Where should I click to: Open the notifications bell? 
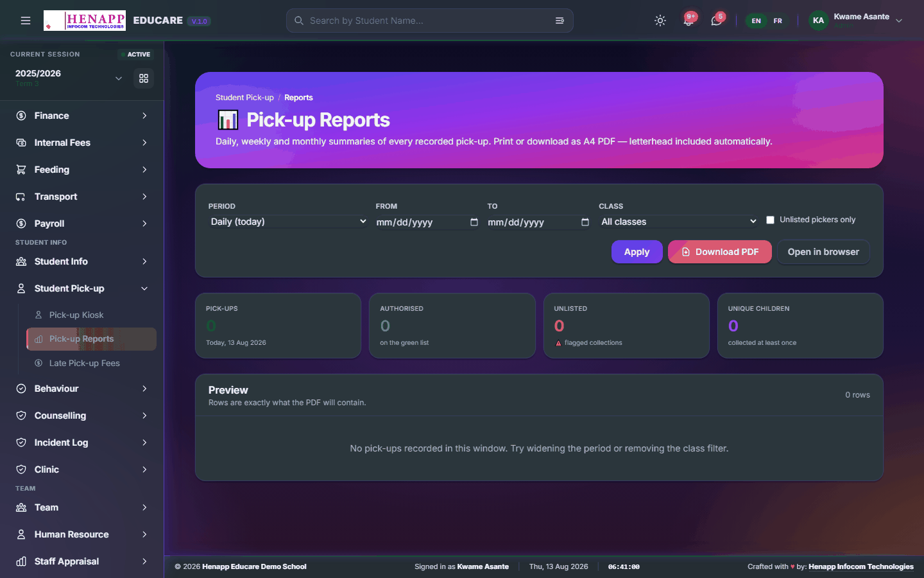click(689, 21)
